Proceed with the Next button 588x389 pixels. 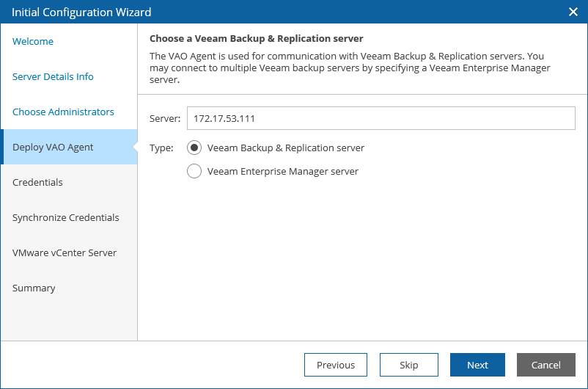477,365
